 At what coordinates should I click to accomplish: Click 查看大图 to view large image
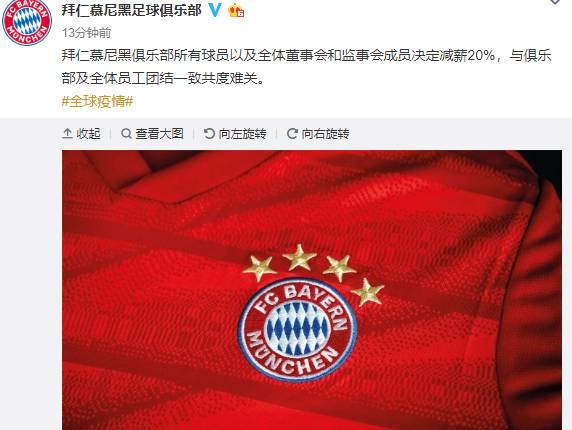point(152,134)
